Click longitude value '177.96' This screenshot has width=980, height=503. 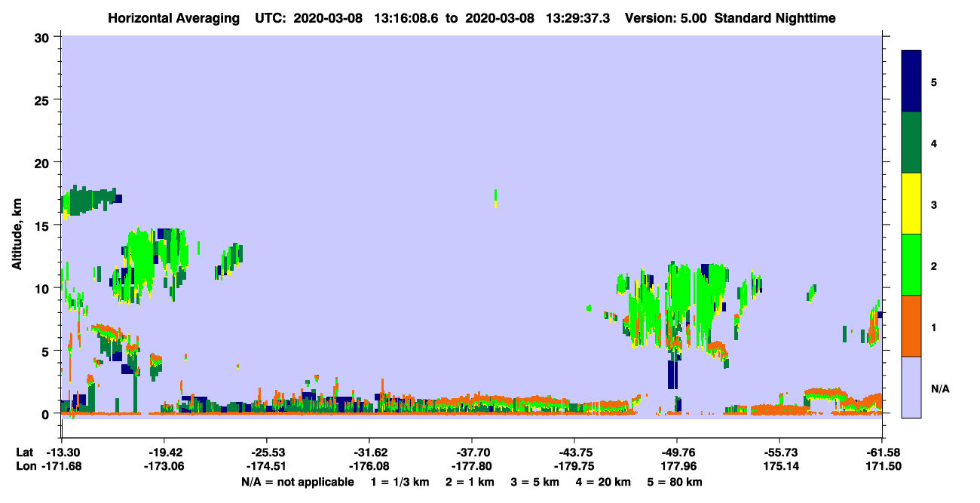[677, 467]
